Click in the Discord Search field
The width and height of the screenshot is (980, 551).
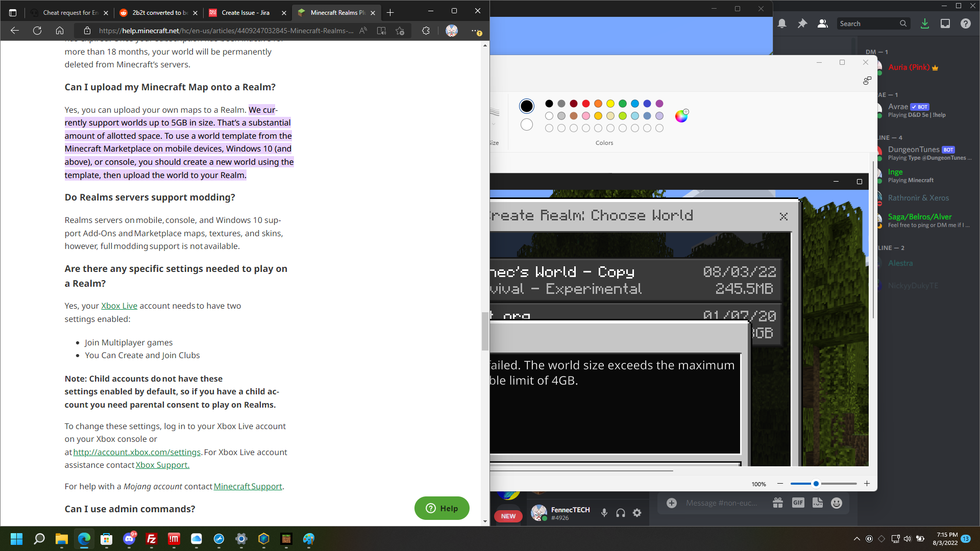[x=868, y=23]
